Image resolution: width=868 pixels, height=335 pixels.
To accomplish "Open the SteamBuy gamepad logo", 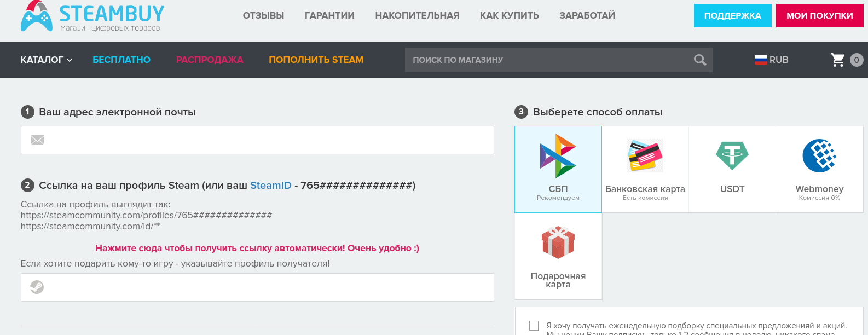I will (x=37, y=16).
